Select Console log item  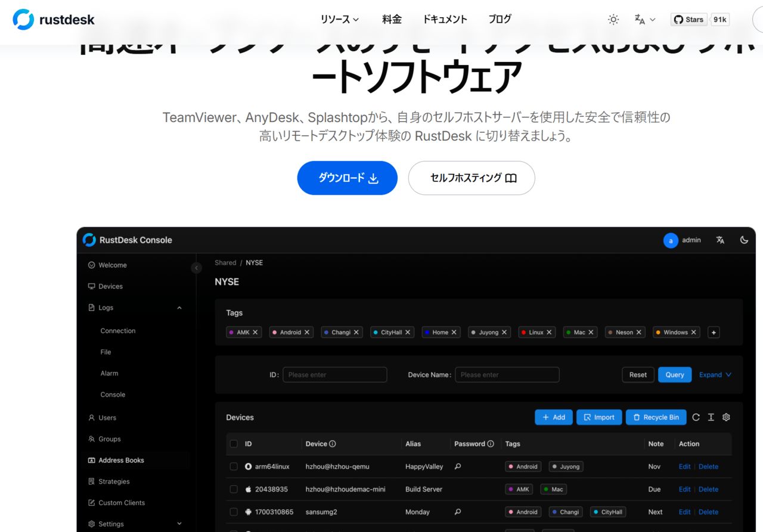click(113, 394)
